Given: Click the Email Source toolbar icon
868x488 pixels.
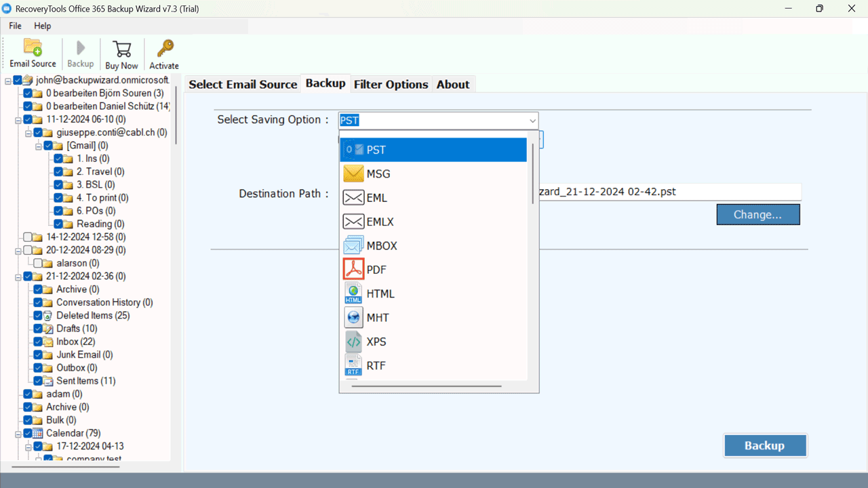Looking at the screenshot, I should pyautogui.click(x=33, y=47).
